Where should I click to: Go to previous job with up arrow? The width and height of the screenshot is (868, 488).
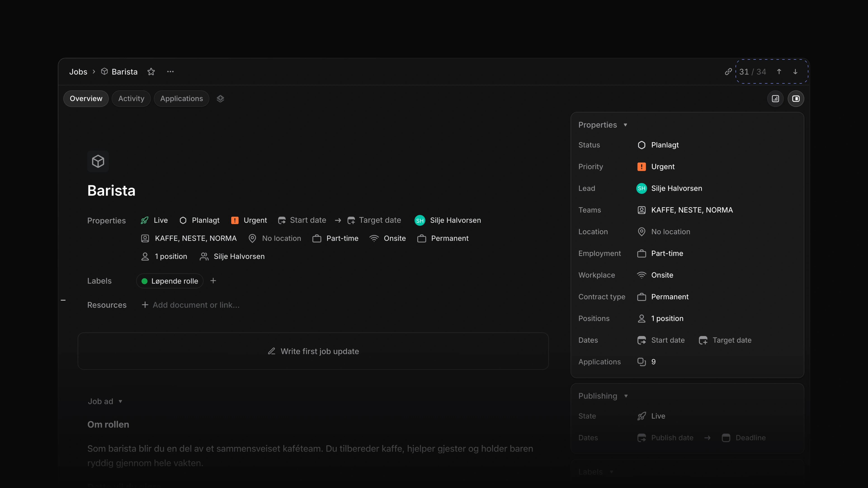(779, 72)
